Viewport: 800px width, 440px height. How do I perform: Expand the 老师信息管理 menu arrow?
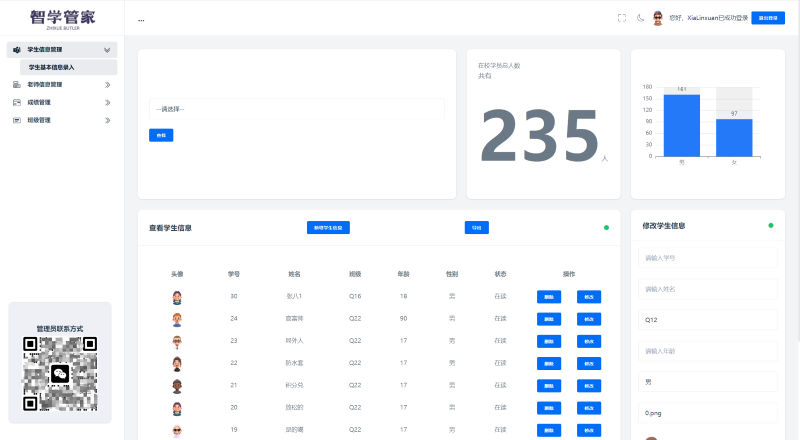[x=107, y=85]
